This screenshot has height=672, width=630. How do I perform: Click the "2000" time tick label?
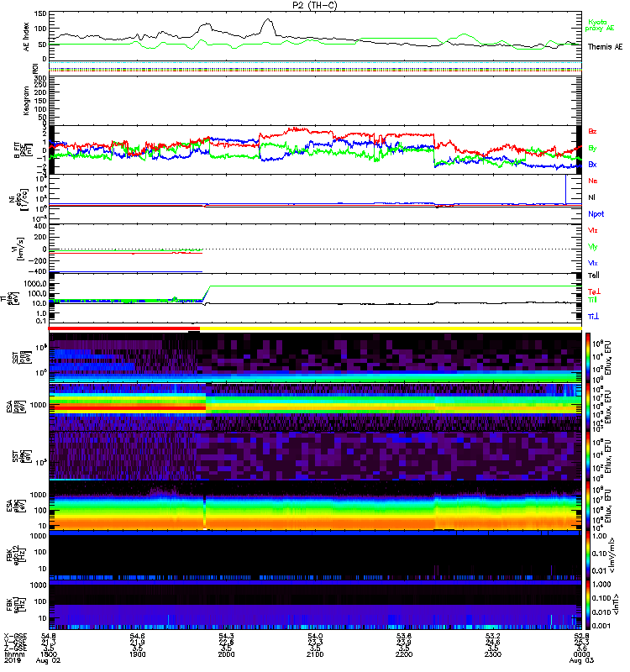tap(226, 654)
